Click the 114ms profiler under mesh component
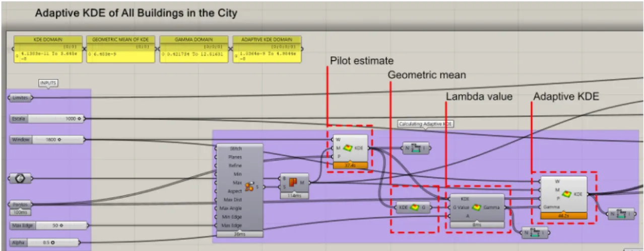Screen dimensions: 644x251 pos(295,195)
